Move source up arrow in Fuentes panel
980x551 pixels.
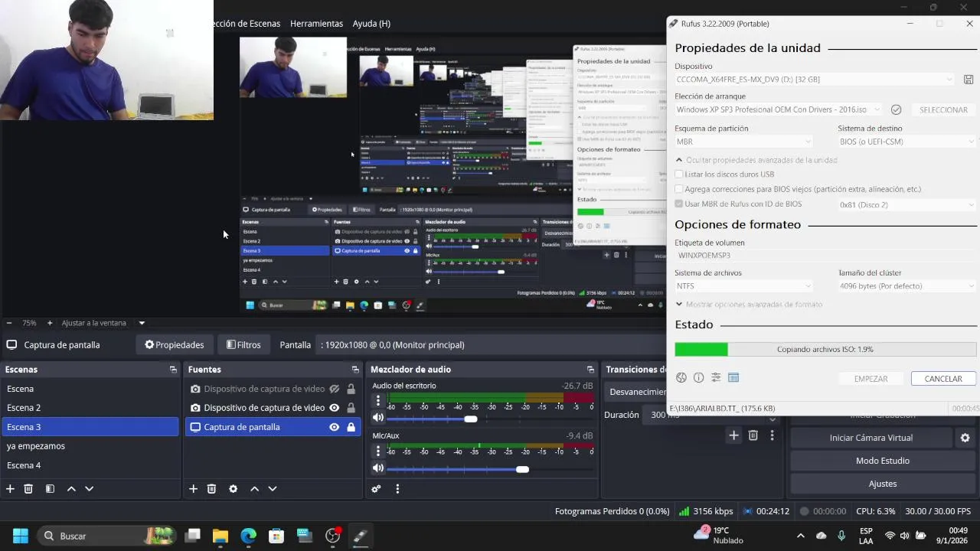254,488
